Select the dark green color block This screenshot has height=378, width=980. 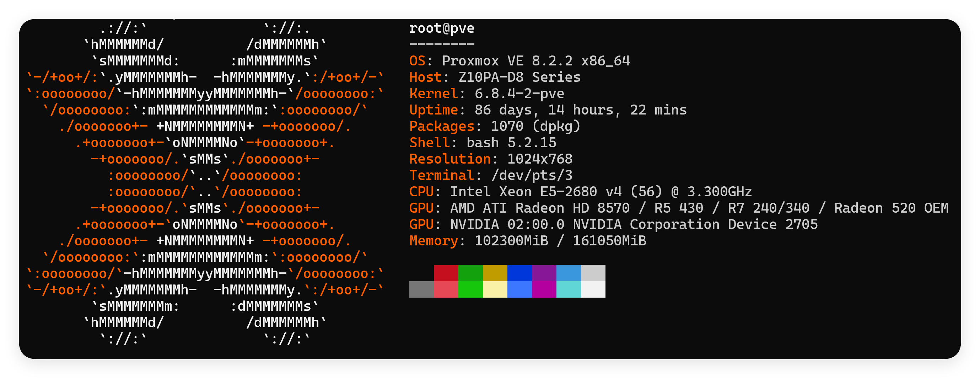470,273
